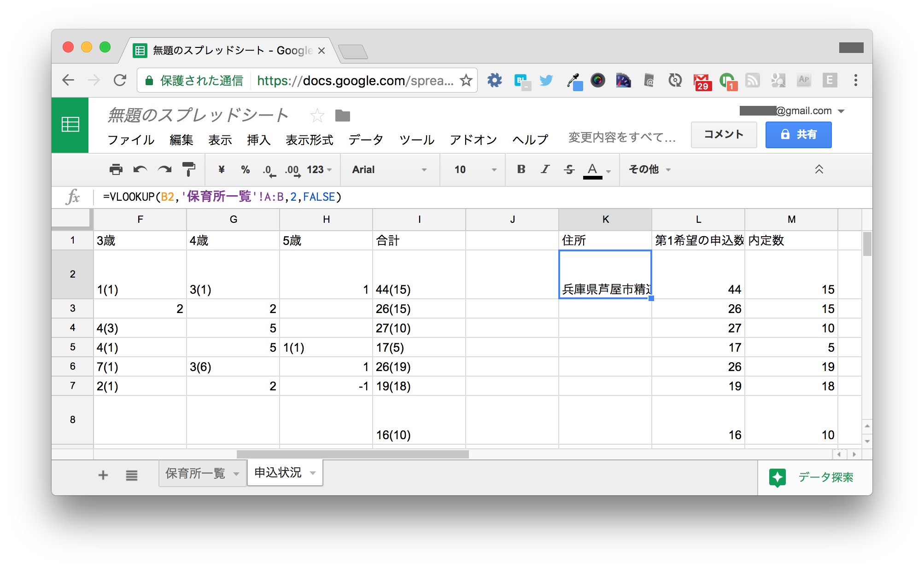The height and width of the screenshot is (569, 924).
Task: Reload the browser page
Action: (x=120, y=81)
